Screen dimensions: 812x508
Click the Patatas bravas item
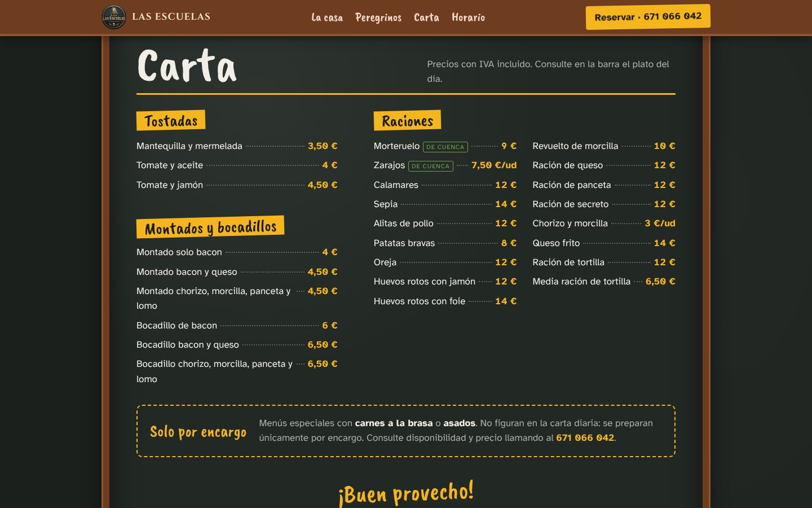coord(445,243)
